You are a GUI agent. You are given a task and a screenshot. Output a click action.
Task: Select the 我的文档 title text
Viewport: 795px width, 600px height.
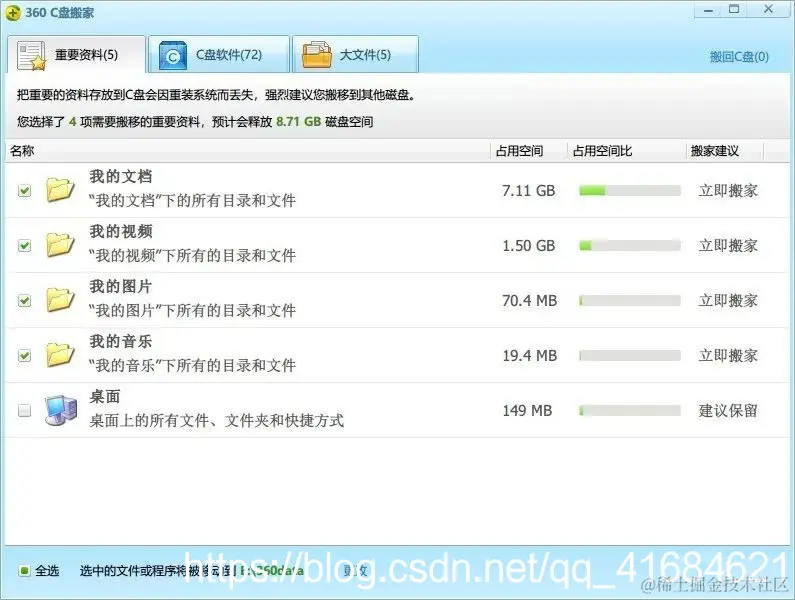click(x=121, y=177)
